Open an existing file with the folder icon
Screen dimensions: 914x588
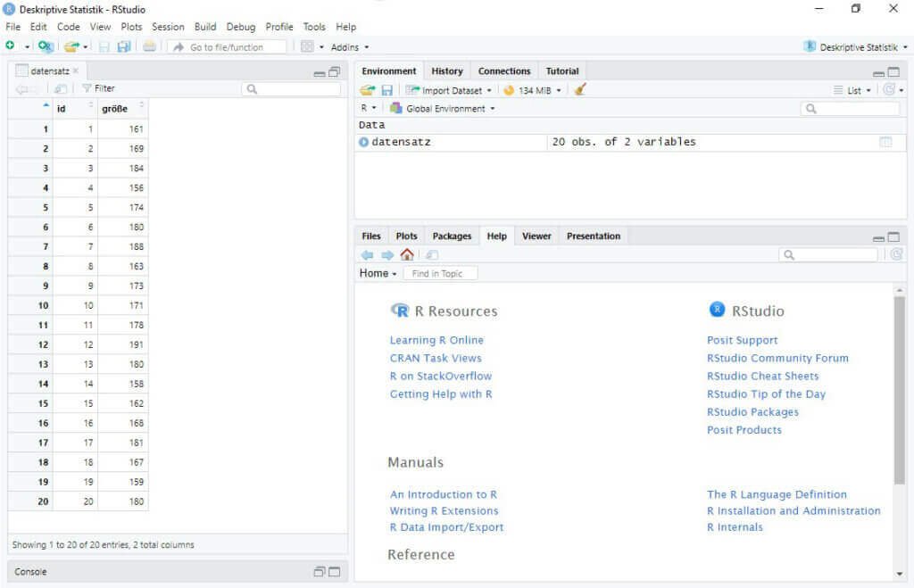(x=71, y=46)
